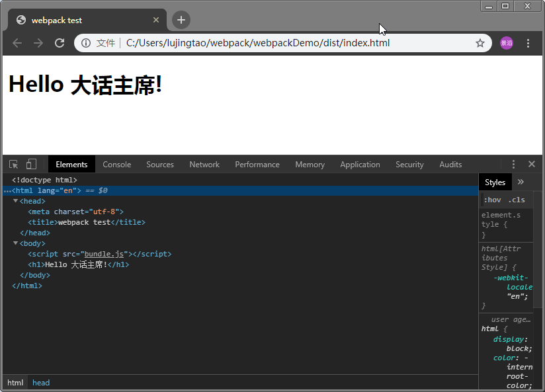Click the Styles pane vertical scrollbar
Screen dimensions: 545x392
(x=537, y=249)
